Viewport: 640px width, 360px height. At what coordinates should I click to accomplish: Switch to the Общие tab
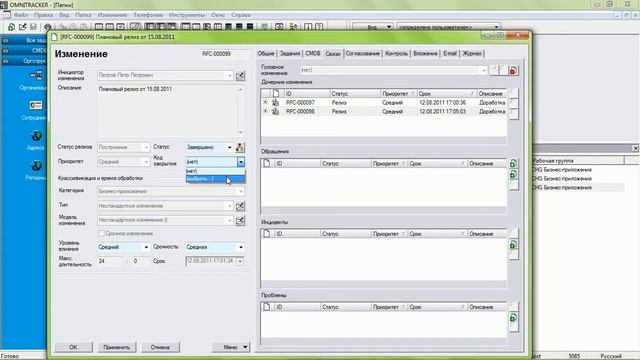click(266, 53)
